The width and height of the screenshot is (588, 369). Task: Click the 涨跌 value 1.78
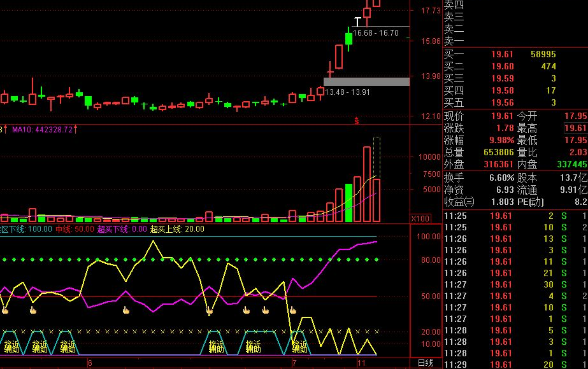click(505, 128)
